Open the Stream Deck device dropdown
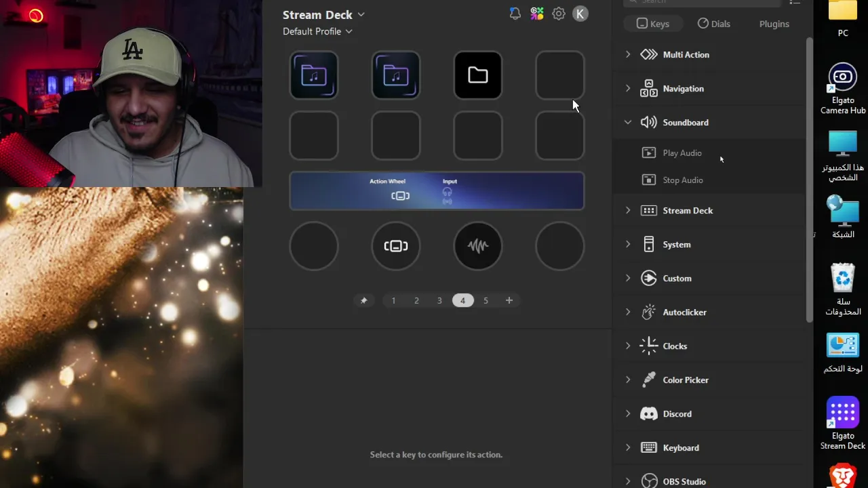Viewport: 868px width, 488px height. [x=323, y=14]
